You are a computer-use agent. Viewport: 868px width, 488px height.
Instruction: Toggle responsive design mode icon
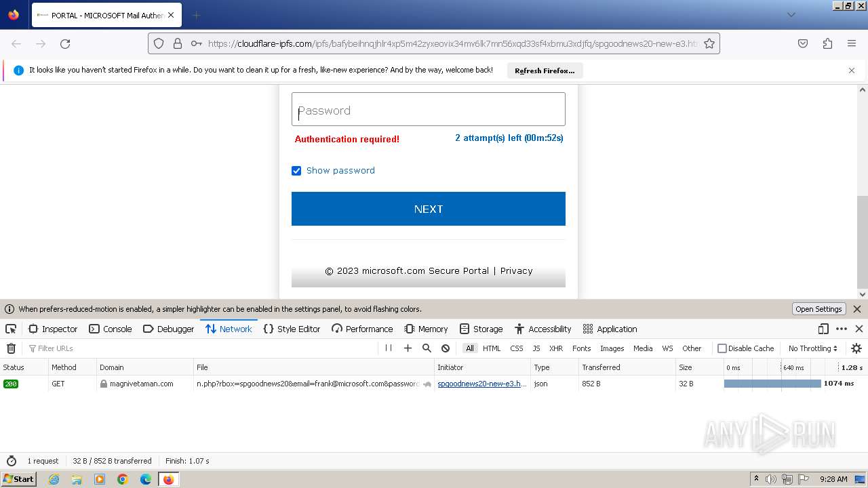tap(823, 329)
